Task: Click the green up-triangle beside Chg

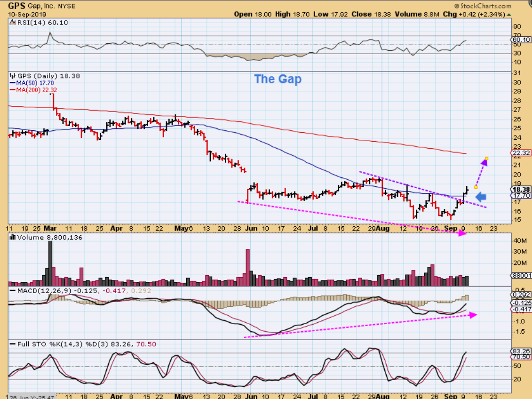Action: tap(509, 15)
